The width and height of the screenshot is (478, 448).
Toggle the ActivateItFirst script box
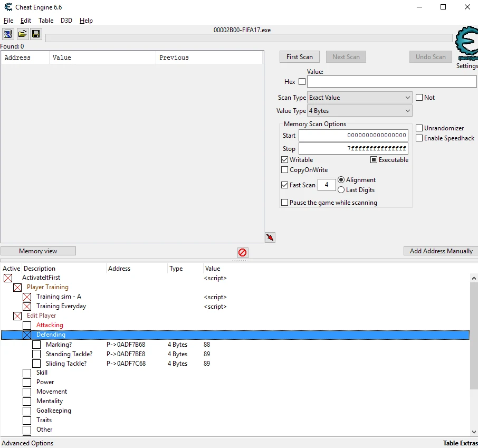pos(8,278)
